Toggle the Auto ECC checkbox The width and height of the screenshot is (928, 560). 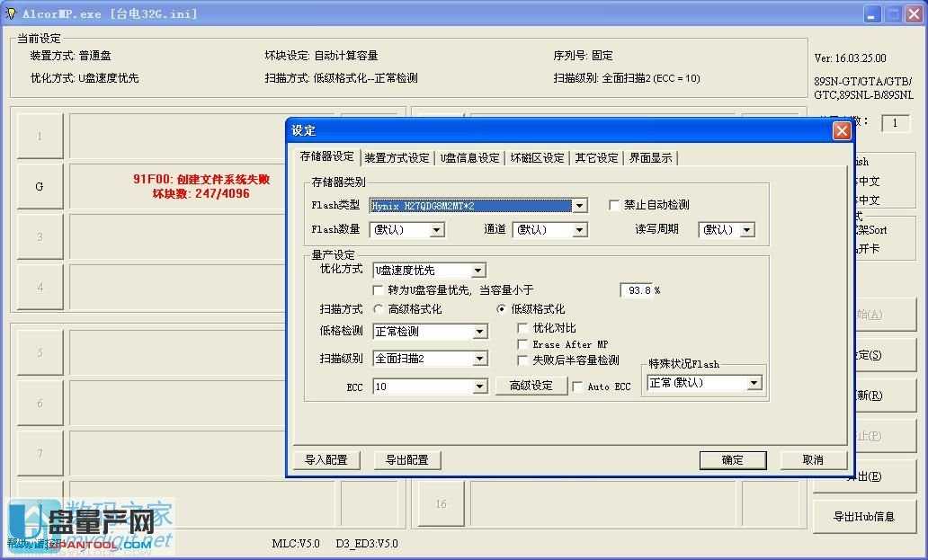tap(576, 387)
